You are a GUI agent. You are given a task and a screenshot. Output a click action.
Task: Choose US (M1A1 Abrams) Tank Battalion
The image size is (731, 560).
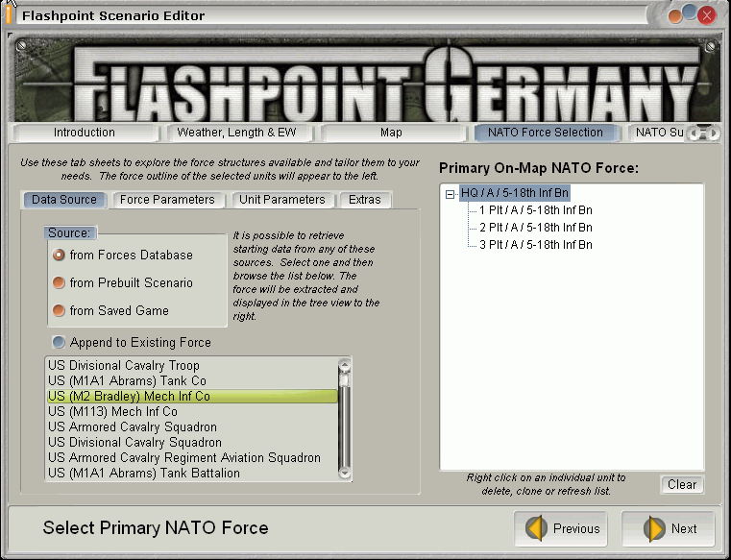pyautogui.click(x=192, y=474)
